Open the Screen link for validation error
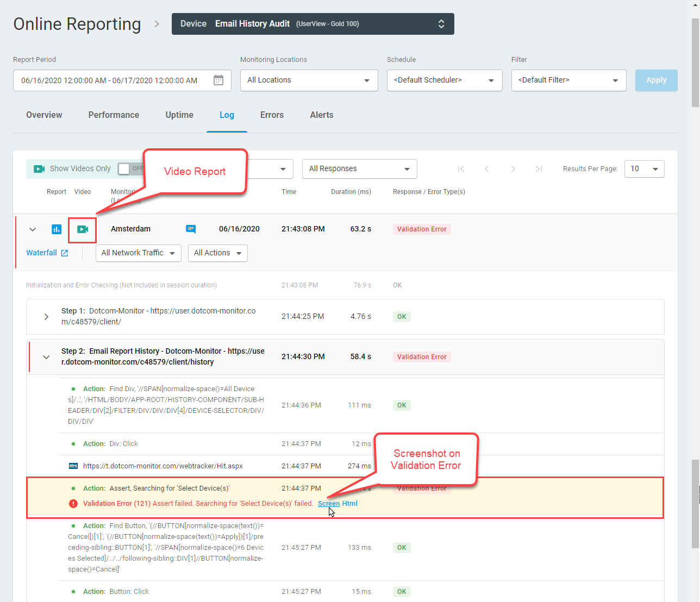Image resolution: width=700 pixels, height=602 pixels. [x=328, y=504]
